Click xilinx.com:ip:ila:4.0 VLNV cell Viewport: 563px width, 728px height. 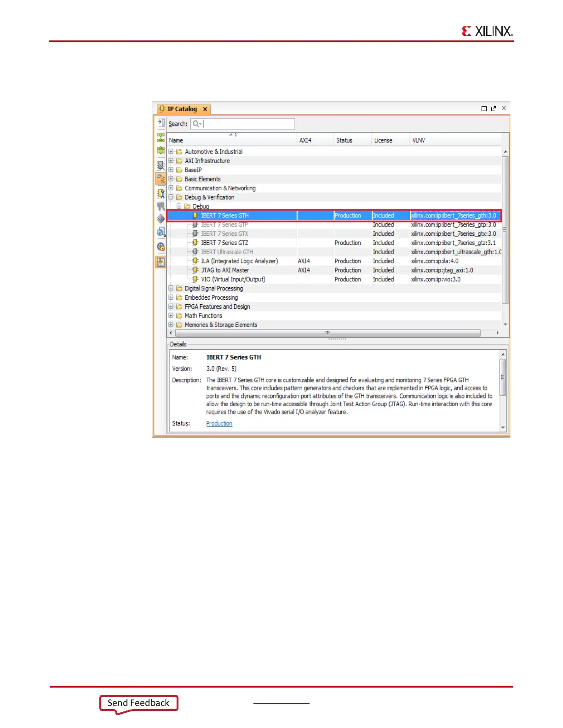coord(435,261)
